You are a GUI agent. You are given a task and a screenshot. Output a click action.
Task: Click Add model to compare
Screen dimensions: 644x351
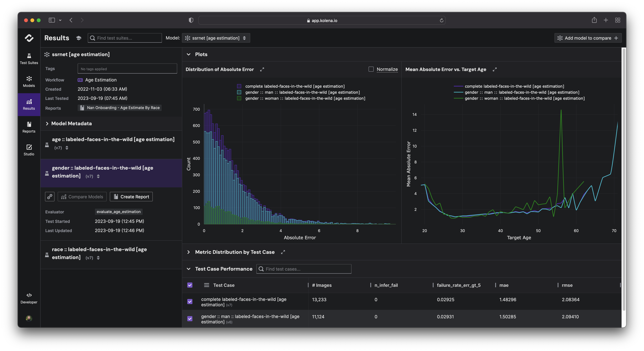(x=588, y=38)
